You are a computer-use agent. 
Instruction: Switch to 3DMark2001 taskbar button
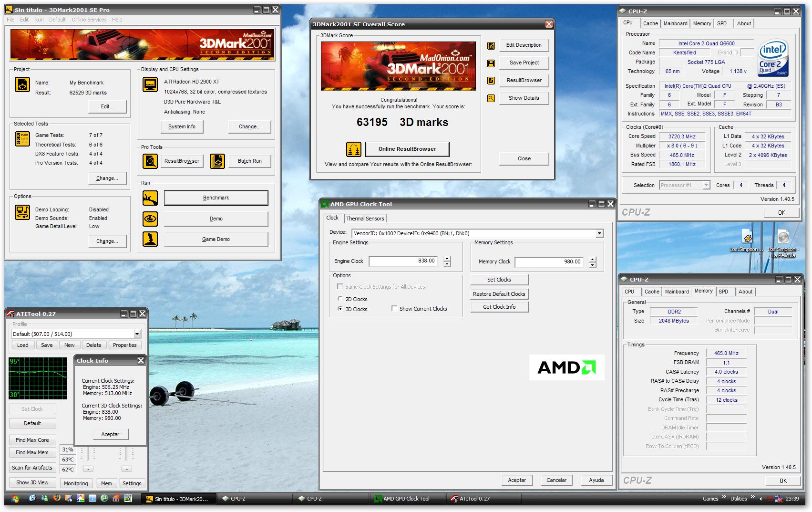coord(179,499)
